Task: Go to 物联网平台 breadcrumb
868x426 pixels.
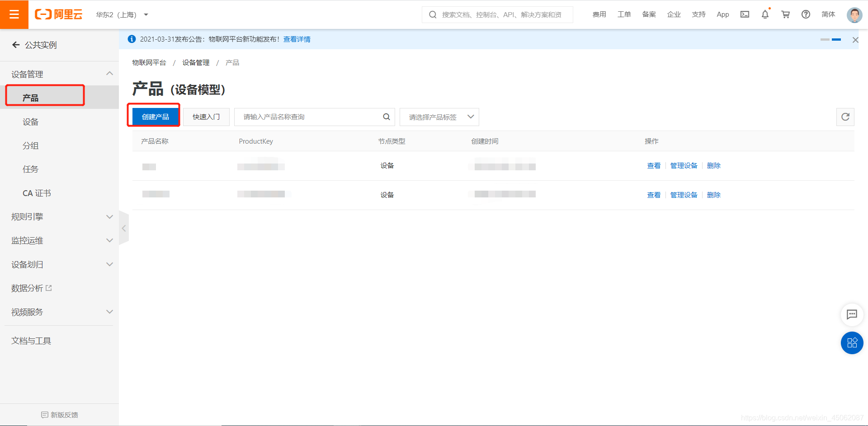Action: 149,62
